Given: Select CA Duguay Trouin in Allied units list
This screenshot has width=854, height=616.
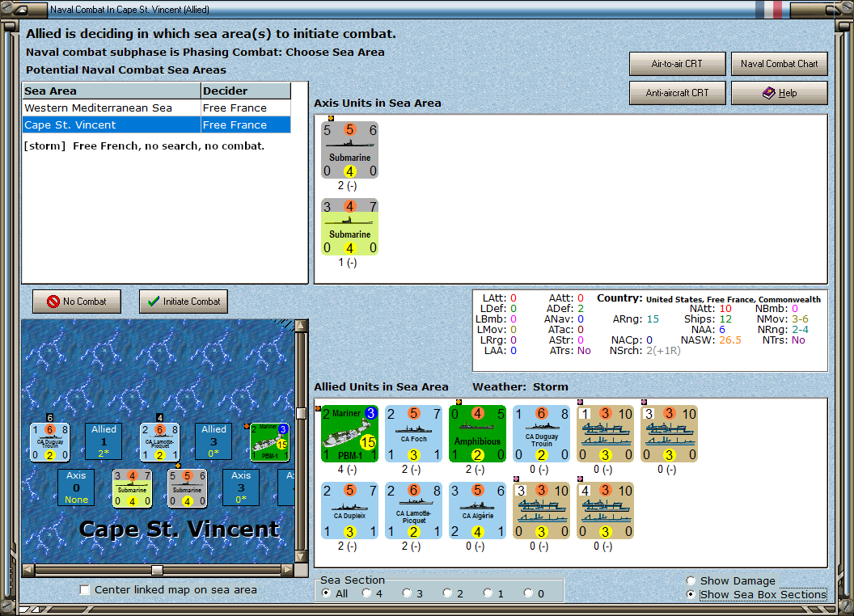Looking at the screenshot, I should click(x=541, y=434).
